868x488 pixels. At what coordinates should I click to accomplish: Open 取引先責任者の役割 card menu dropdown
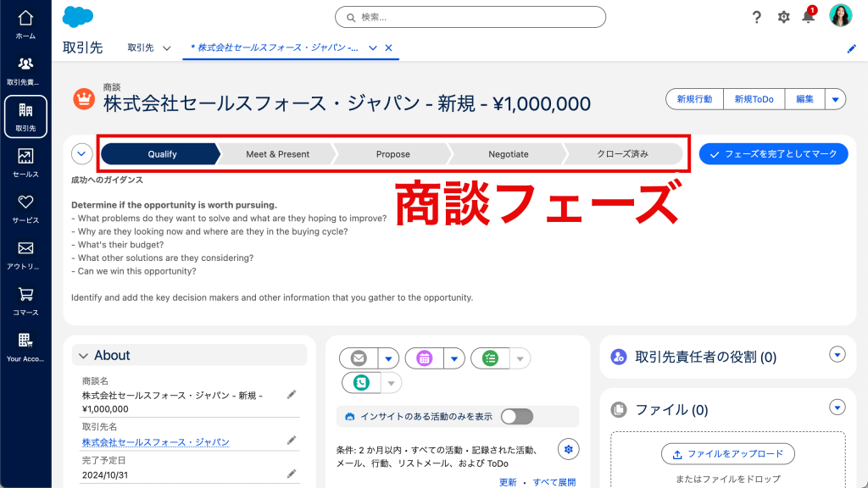(837, 355)
